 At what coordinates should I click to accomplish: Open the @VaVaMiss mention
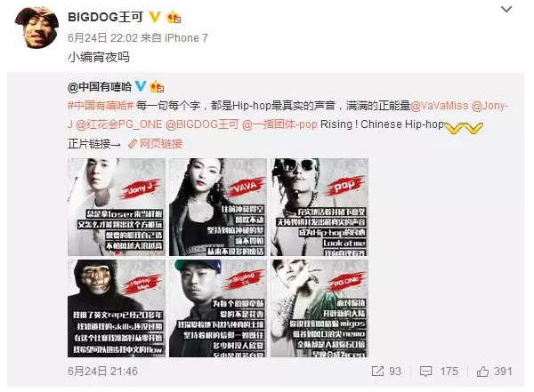click(x=440, y=106)
